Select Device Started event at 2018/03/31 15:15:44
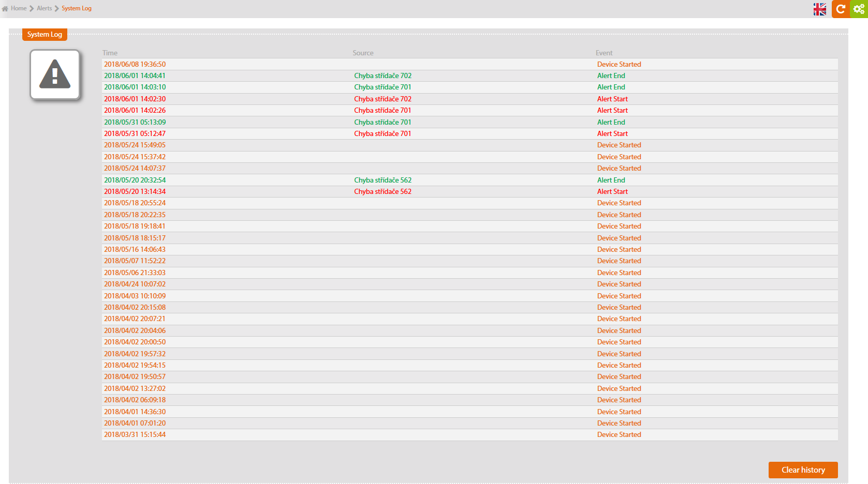Viewport: 868px width, 484px height. pos(619,434)
